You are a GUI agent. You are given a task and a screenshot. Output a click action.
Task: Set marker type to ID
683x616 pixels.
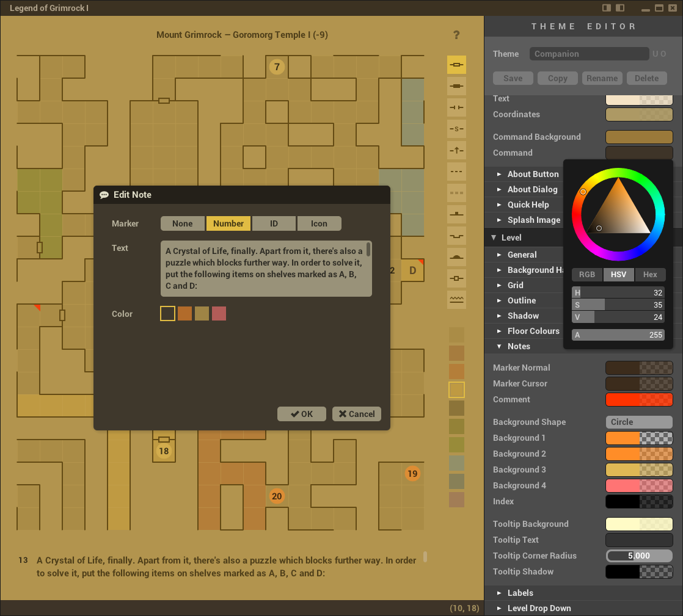[x=274, y=223]
